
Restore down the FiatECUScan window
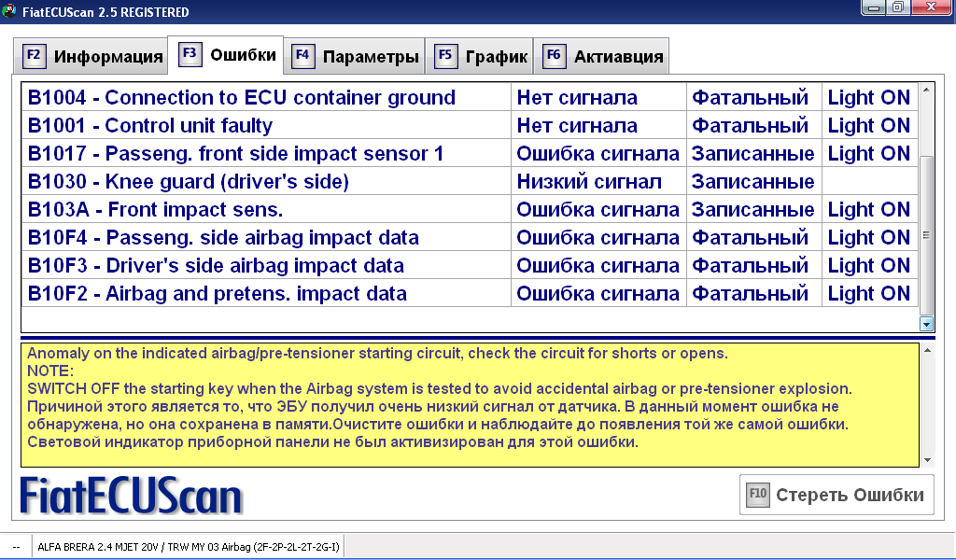tap(898, 7)
